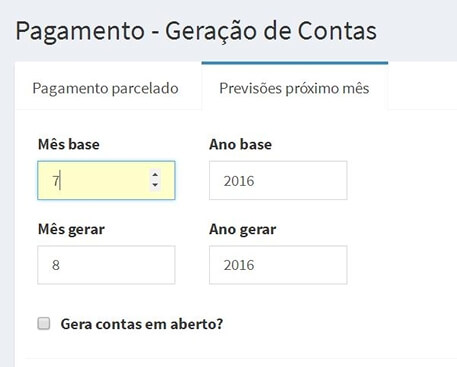This screenshot has width=457, height=367.
Task: Focus the Ano gerar input field
Action: pos(278,265)
